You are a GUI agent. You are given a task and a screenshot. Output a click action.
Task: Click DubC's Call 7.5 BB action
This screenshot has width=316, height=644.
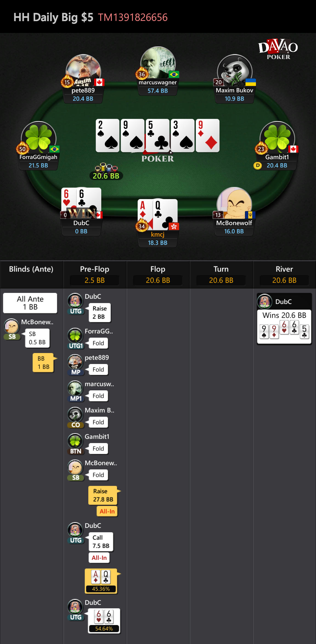pyautogui.click(x=101, y=542)
